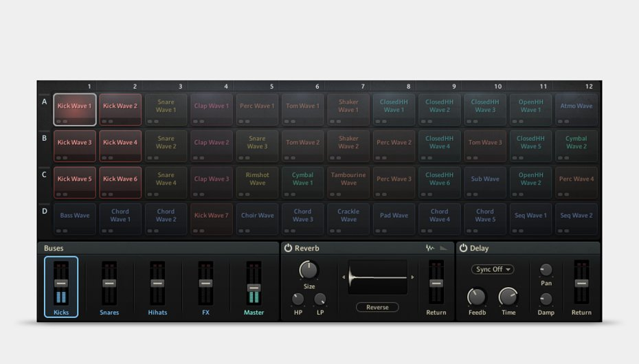Open the Sync Off dropdown
Image resolution: width=639 pixels, height=364 pixels.
click(x=493, y=269)
